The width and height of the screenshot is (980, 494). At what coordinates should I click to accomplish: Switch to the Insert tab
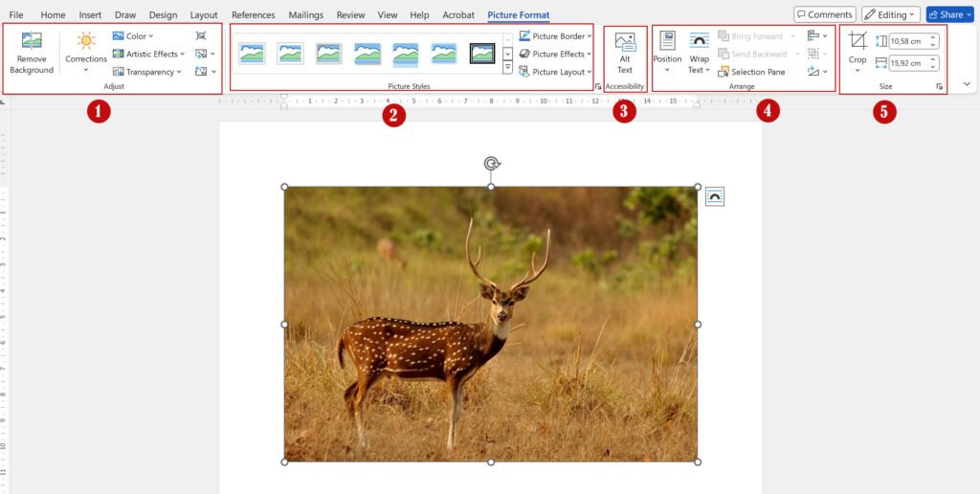[x=90, y=15]
